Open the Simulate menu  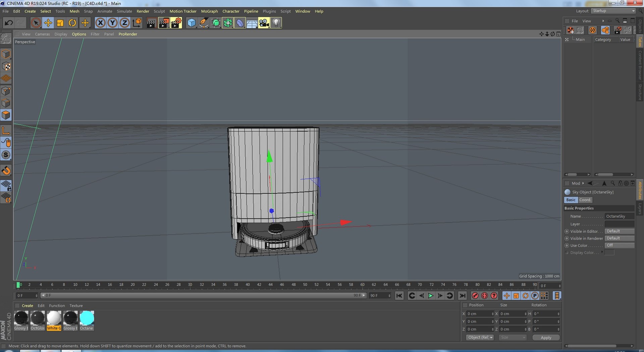[124, 11]
